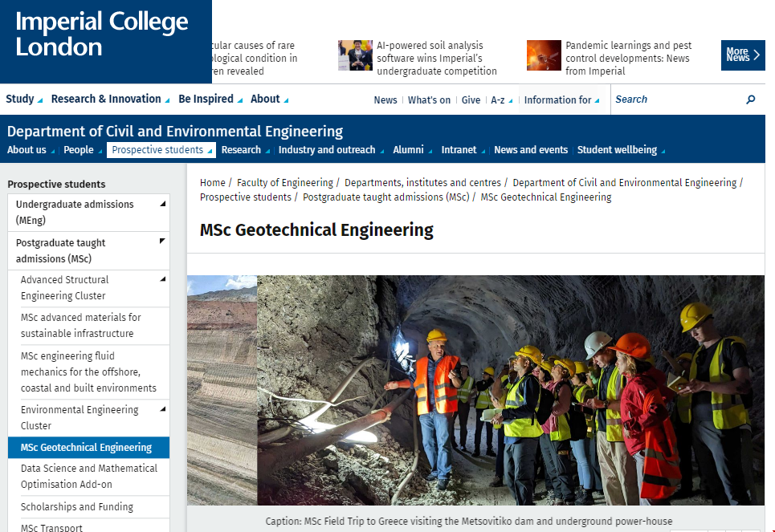
Task: Open the News and events menu
Action: (530, 150)
